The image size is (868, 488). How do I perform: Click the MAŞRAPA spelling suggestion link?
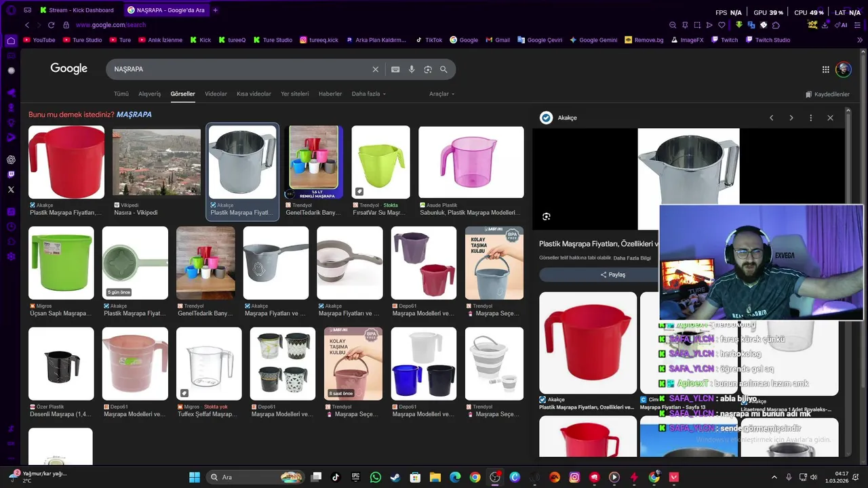[x=134, y=115]
